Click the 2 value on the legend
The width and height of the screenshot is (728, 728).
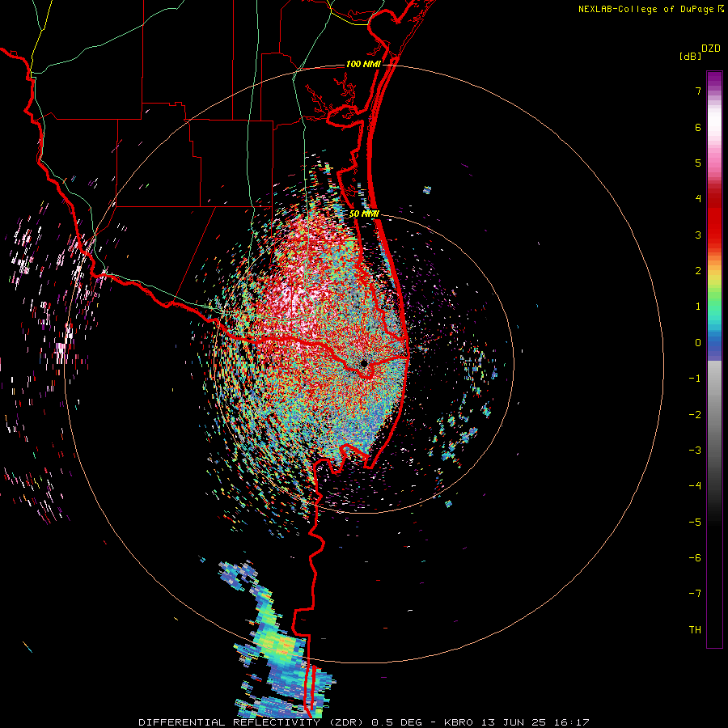click(698, 270)
